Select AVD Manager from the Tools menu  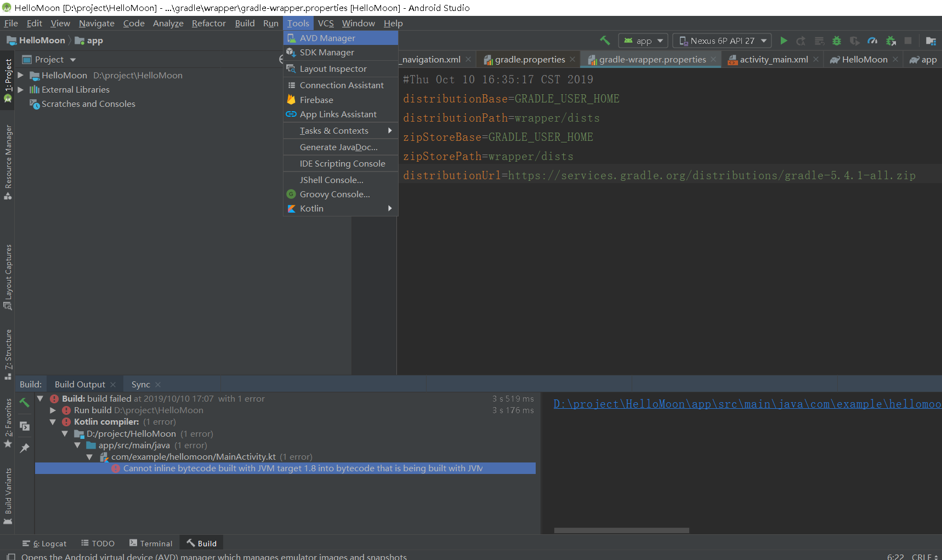(328, 38)
